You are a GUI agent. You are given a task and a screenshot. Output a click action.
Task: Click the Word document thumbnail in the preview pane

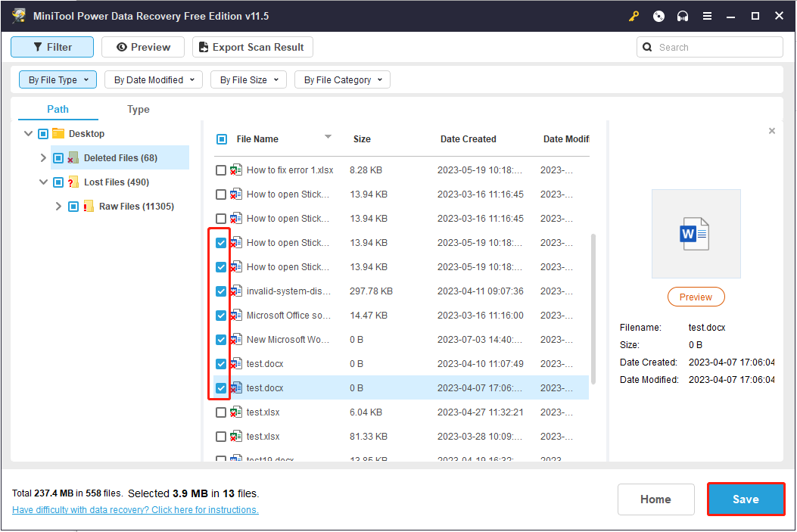(696, 234)
